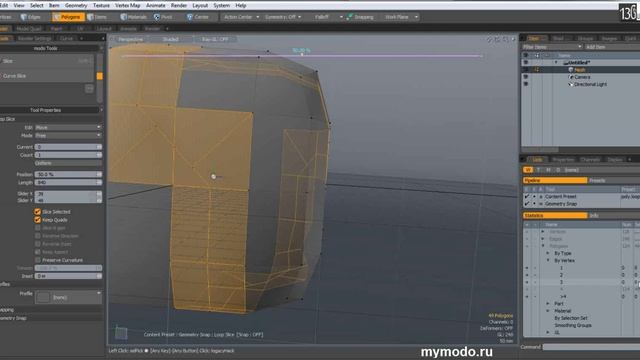Viewport: 640px width, 360px height.
Task: Expand the By Type statistics row
Action: tap(548, 253)
